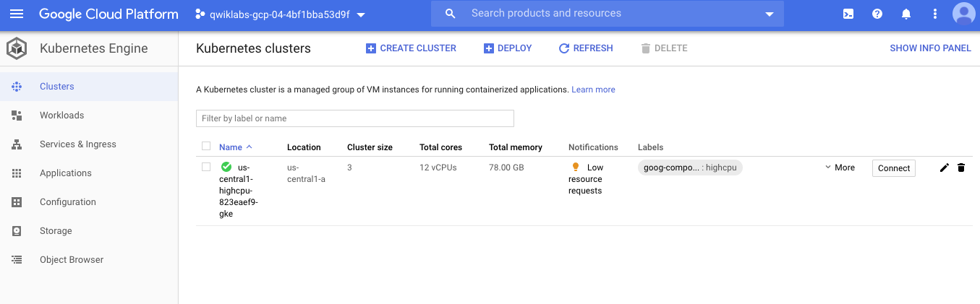Click the Total cores column header
This screenshot has height=304, width=980.
pyautogui.click(x=440, y=147)
